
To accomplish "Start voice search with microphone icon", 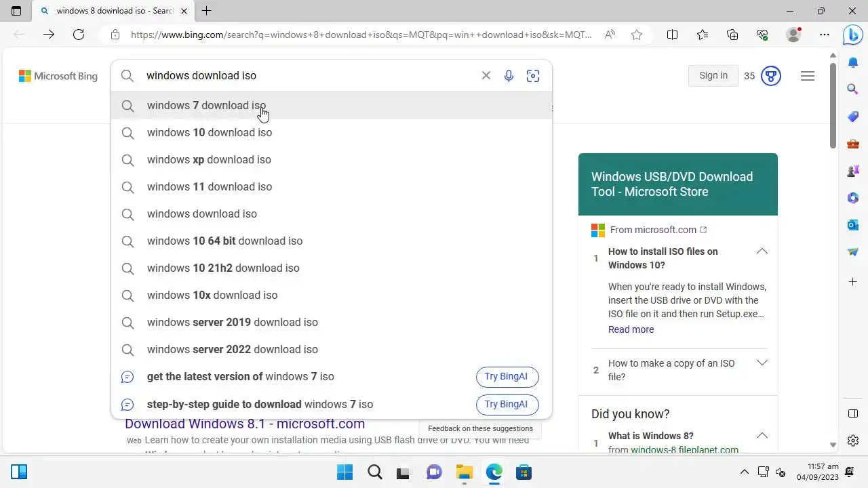I will [509, 76].
